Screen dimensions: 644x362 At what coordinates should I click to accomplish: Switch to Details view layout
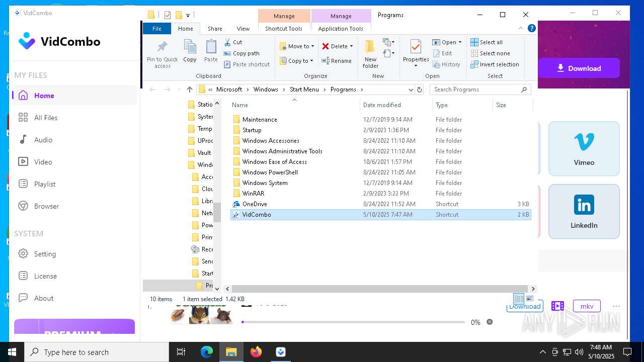519,299
